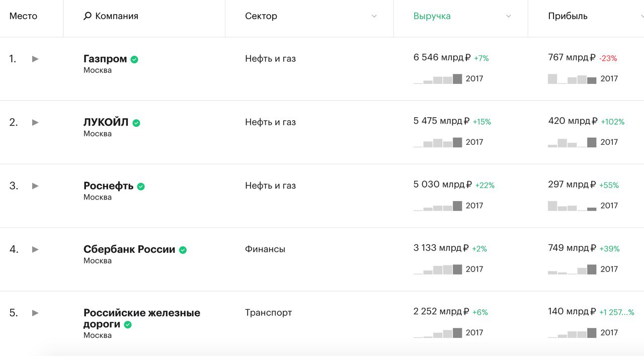Click the +6% revenue change for РЖД
The height and width of the screenshot is (356, 644).
(x=480, y=312)
